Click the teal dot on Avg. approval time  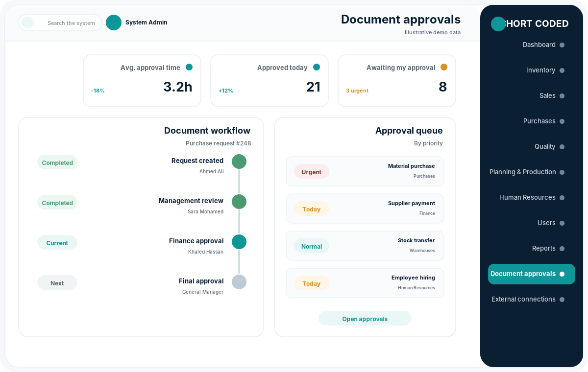click(189, 67)
